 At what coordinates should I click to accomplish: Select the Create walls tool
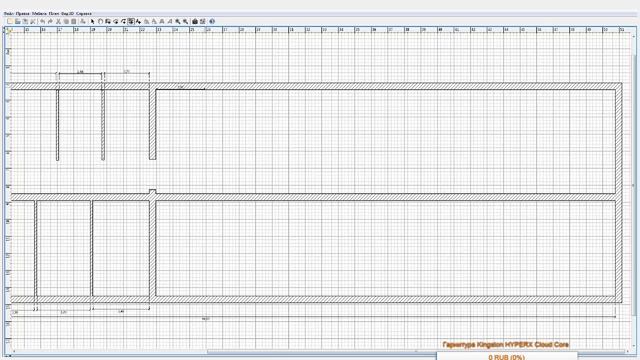pos(108,21)
